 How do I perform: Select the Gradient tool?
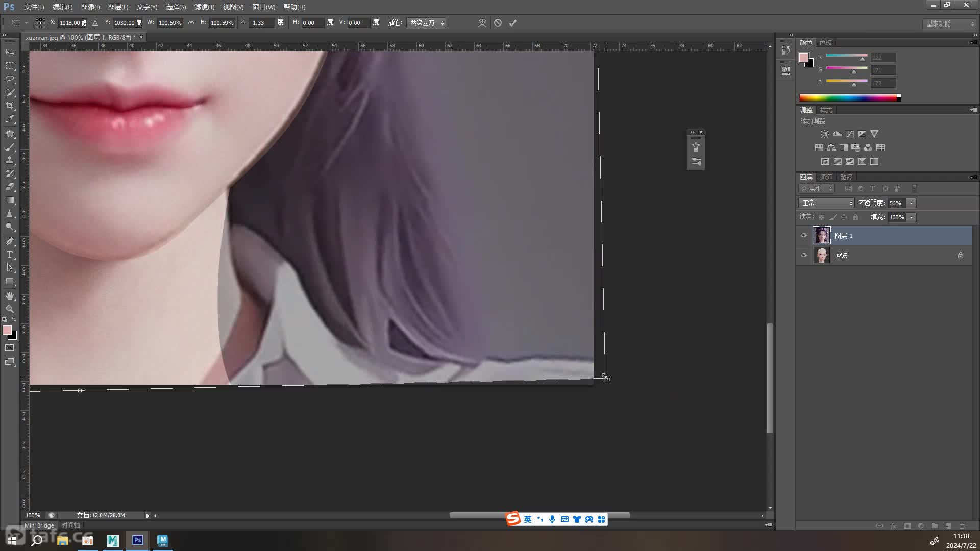tap(10, 200)
